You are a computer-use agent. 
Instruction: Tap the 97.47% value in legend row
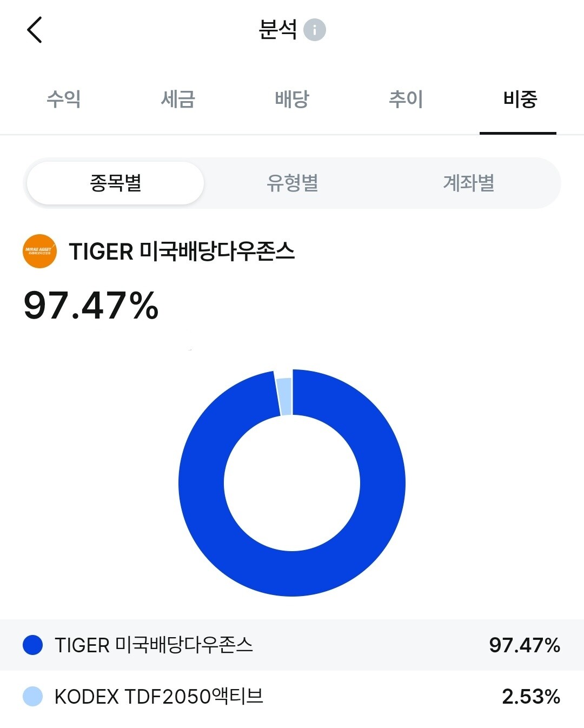tap(524, 645)
